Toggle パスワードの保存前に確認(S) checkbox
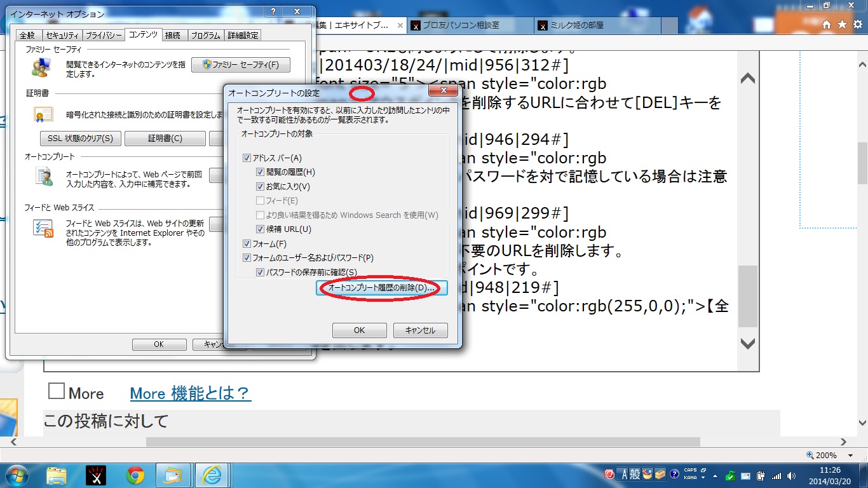The image size is (868, 488). (260, 272)
